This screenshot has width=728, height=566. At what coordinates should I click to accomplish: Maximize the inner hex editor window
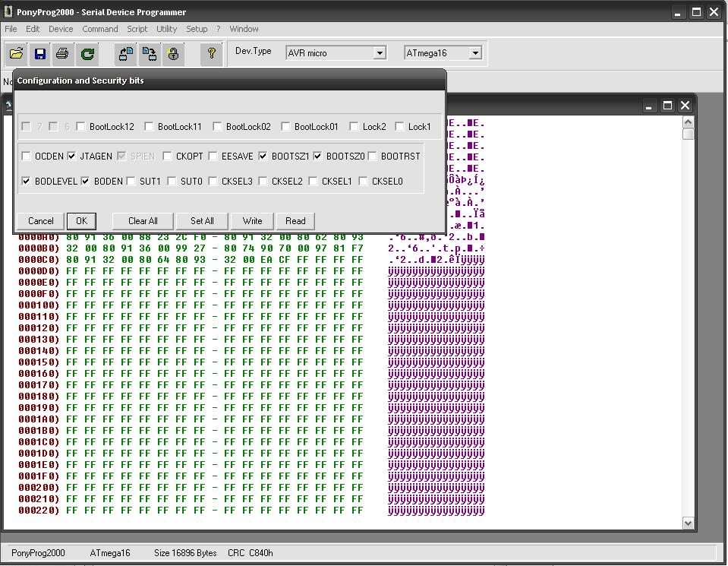(667, 106)
